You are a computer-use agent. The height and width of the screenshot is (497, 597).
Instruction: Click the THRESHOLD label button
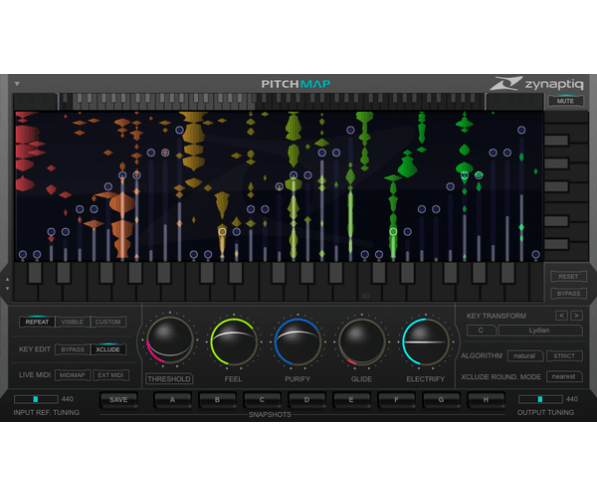click(x=169, y=379)
